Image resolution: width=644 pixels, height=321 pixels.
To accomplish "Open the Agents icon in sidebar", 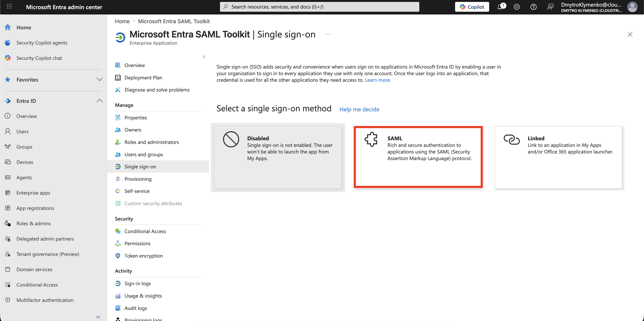I will point(8,177).
